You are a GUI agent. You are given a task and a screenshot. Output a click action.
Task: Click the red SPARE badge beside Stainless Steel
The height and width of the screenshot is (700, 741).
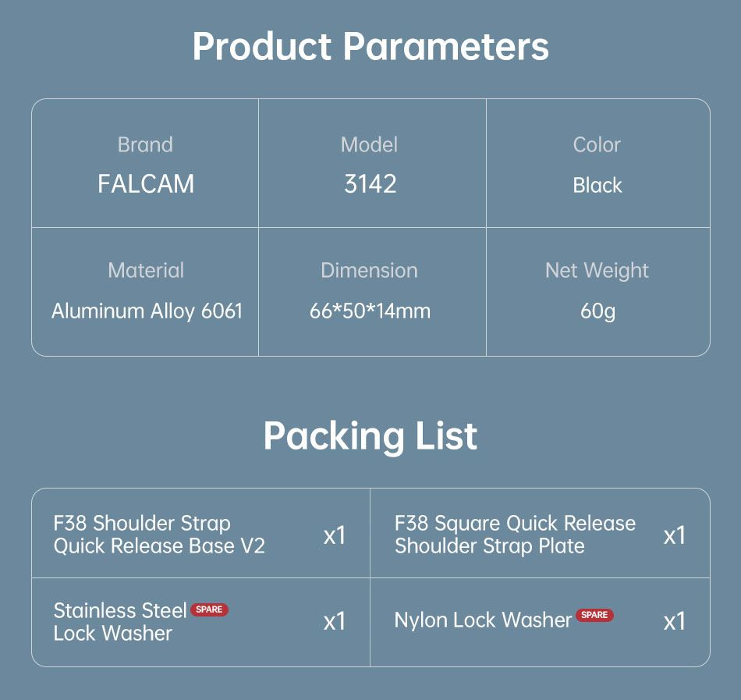[x=209, y=609]
